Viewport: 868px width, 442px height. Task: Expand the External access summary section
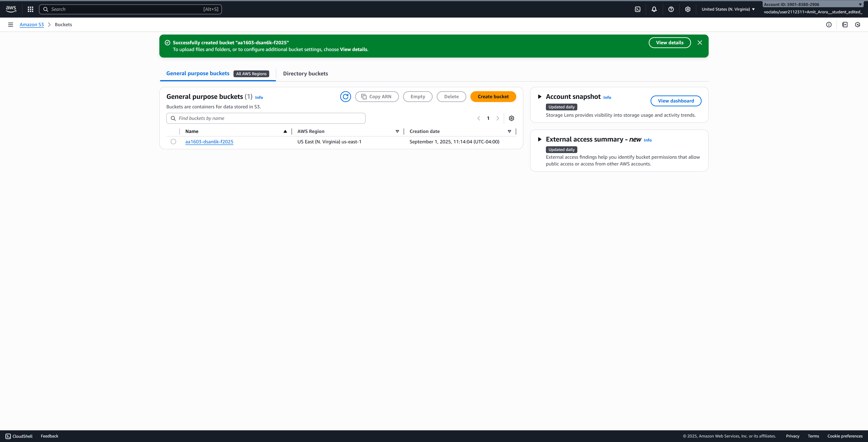point(540,139)
